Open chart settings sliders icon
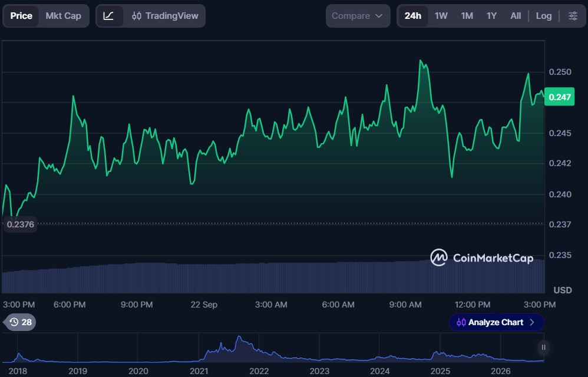This screenshot has width=588, height=377. point(573,16)
